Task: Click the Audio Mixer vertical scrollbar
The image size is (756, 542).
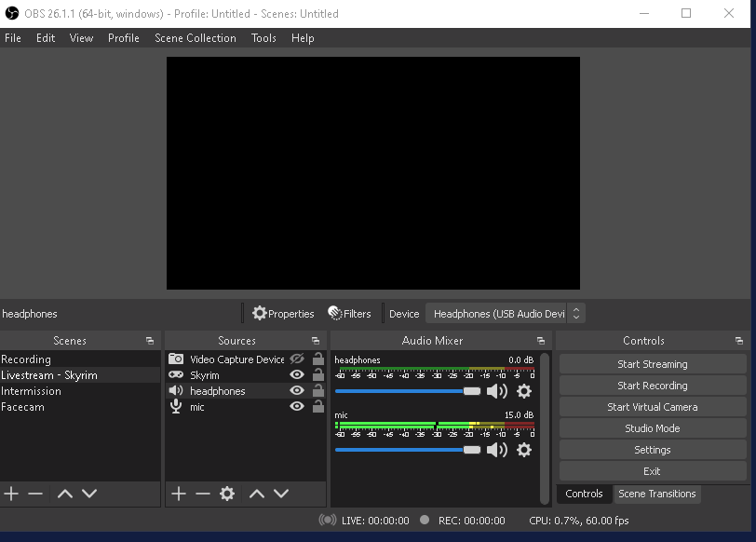Action: coord(545,428)
